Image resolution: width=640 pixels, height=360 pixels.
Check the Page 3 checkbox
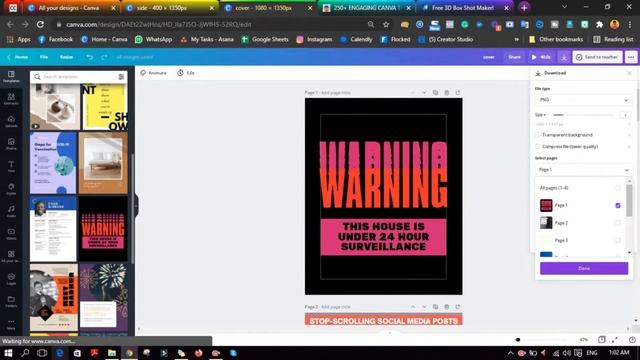coord(618,240)
